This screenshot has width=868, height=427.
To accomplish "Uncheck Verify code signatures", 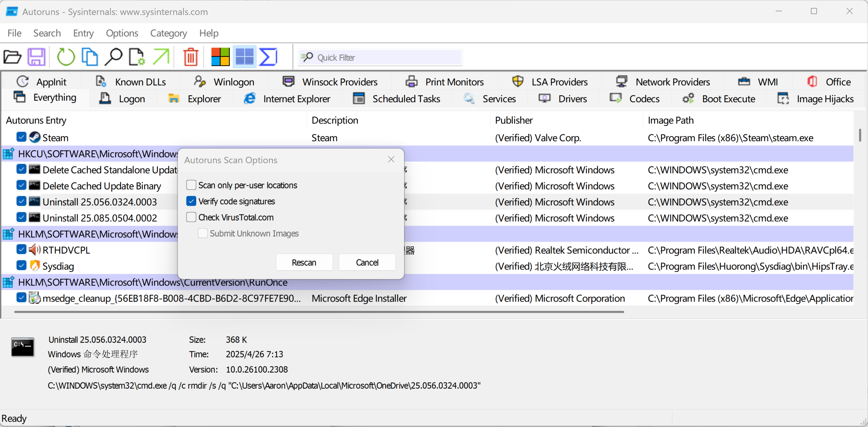I will click(191, 201).
